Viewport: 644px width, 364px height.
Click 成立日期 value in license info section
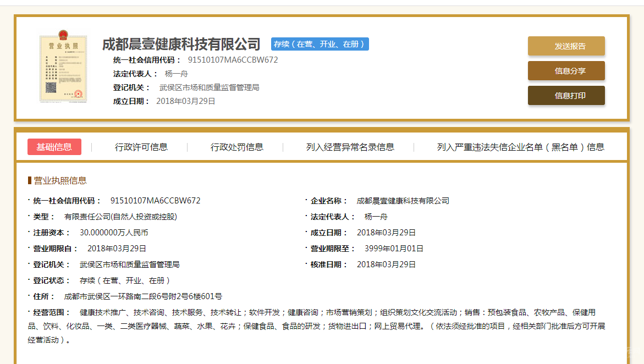click(x=386, y=233)
